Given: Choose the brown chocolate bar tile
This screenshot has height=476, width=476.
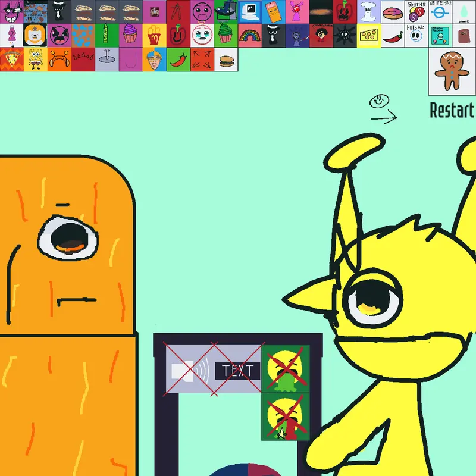Looking at the screenshot, I should (x=464, y=36).
